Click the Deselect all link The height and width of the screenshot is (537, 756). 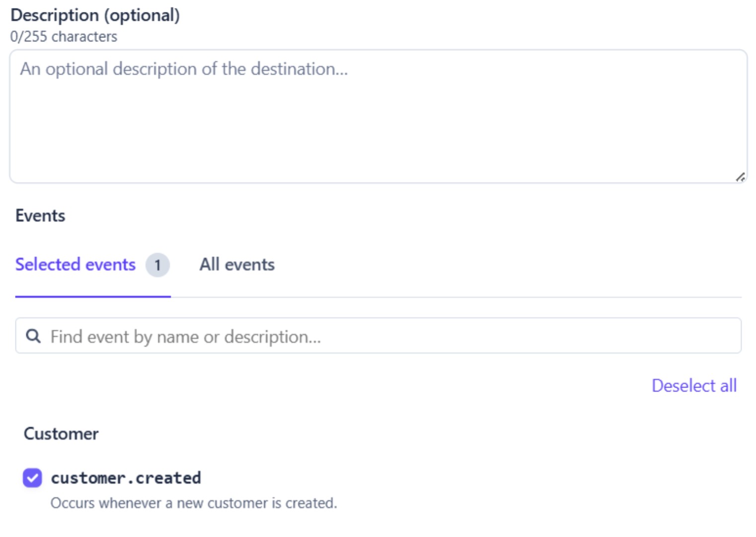[x=694, y=386]
